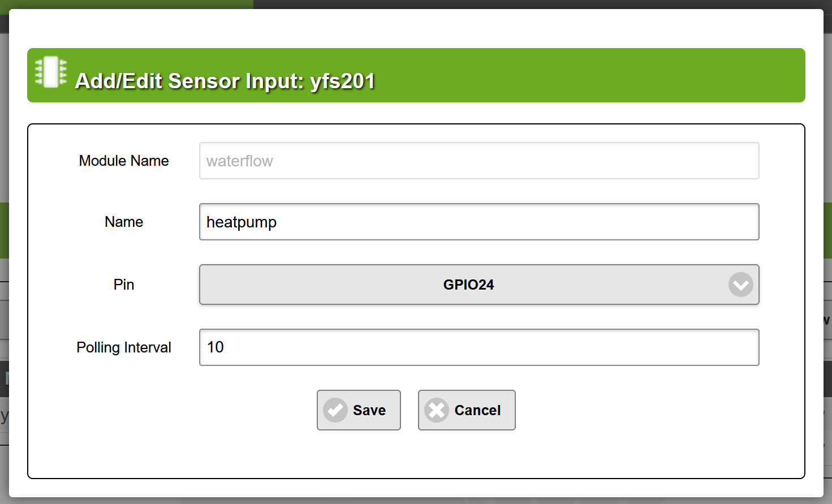Screen dimensions: 832x504
Task: Focus the Name field containing heatpump
Action: (478, 222)
